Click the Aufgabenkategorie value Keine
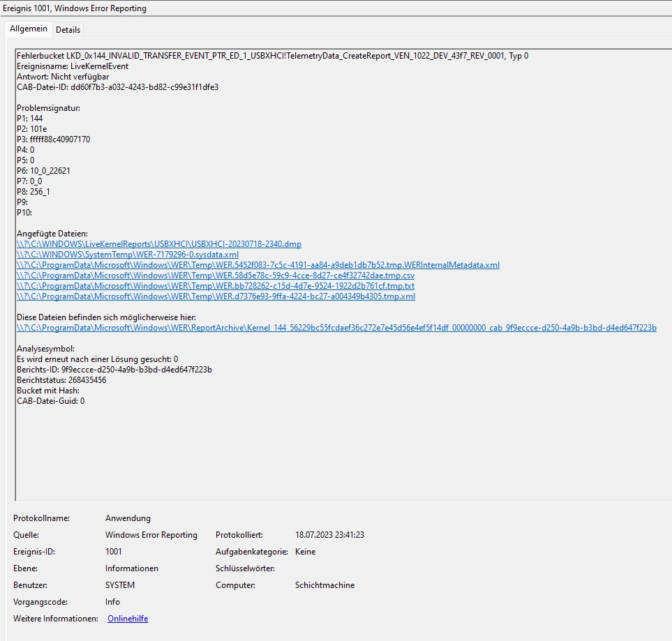The height and width of the screenshot is (641, 672). tap(305, 552)
